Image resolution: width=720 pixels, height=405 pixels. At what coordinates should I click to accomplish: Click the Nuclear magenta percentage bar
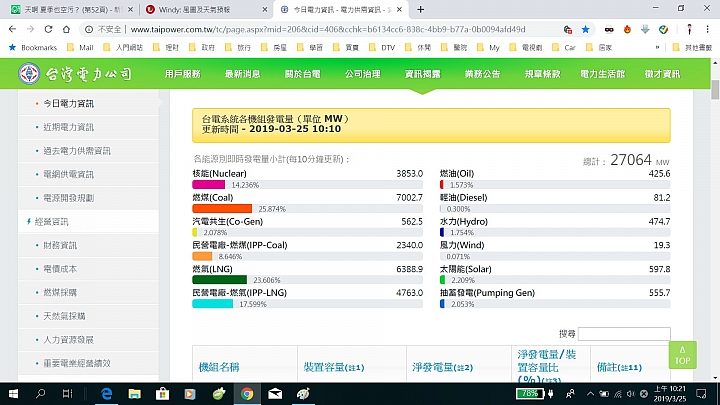208,185
